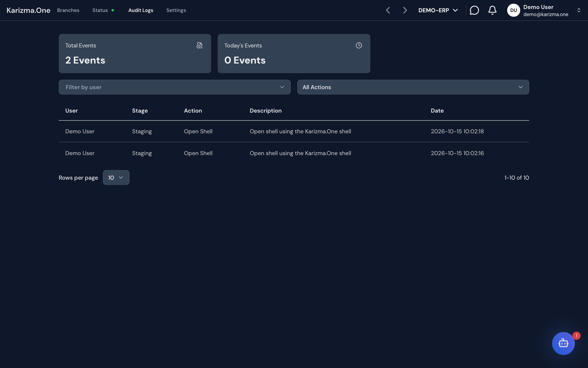Select the row dated 2026-10-15 10:02:16

click(294, 153)
